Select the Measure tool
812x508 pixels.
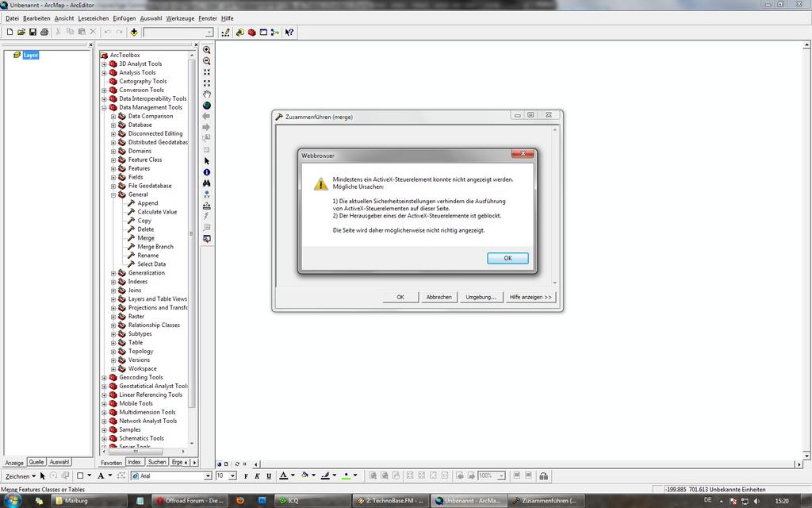coord(207,206)
